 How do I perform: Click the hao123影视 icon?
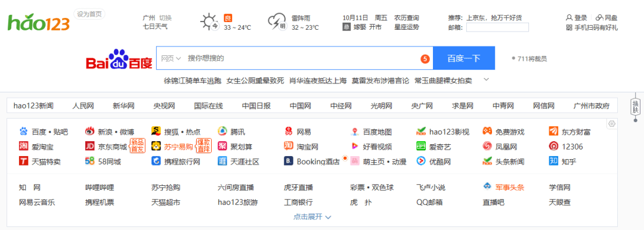[x=421, y=132]
